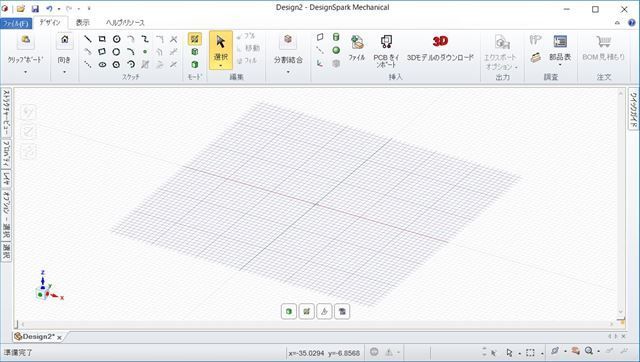This screenshot has height=362, width=640.
Task: Select the Ellipse sketch tool
Action: click(102, 64)
